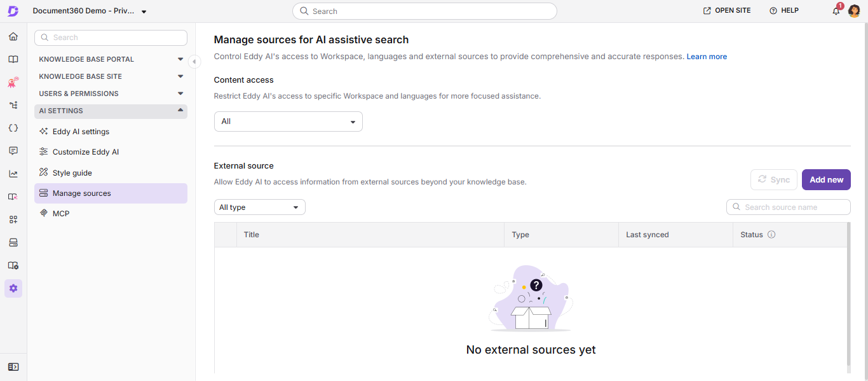This screenshot has height=381, width=868.
Task: Open the feedback chat bubble icon
Action: coord(13,151)
